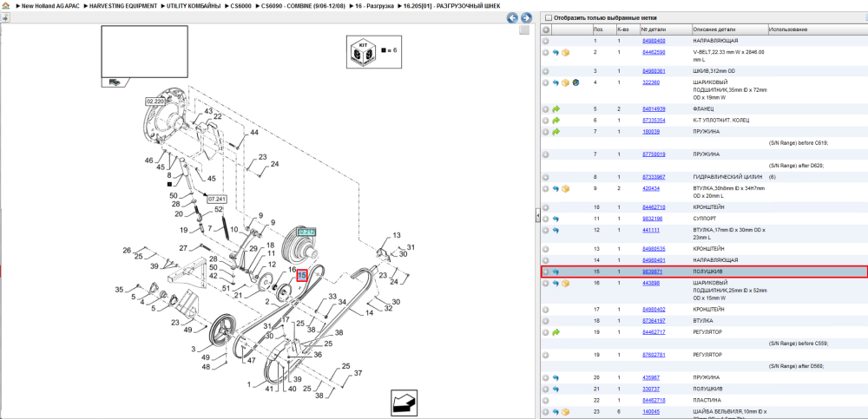The image size is (868, 419).
Task: Click the arrow icon at diagram bottom
Action: (x=404, y=403)
